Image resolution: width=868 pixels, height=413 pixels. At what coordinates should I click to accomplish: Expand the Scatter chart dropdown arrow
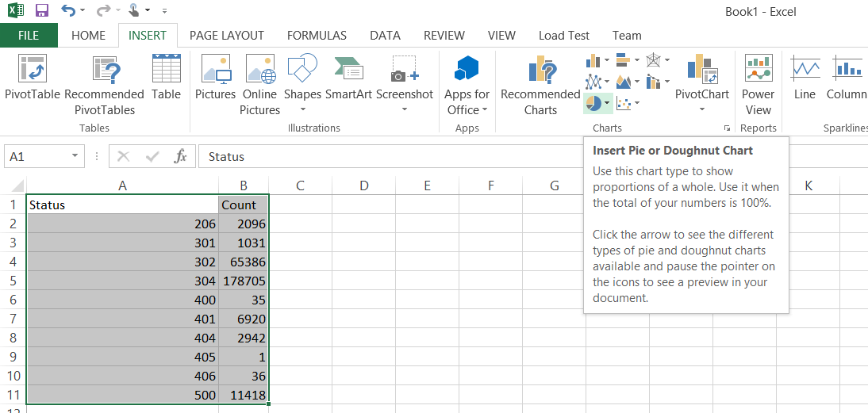(636, 103)
